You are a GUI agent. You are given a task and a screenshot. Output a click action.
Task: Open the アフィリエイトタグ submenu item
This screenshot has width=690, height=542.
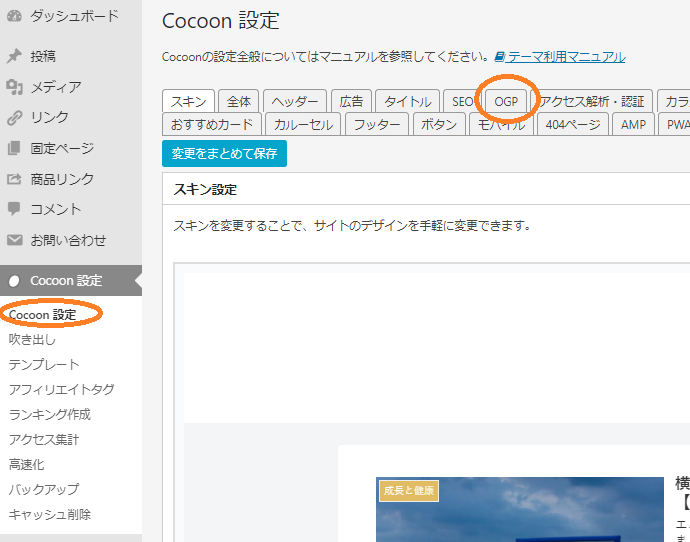click(x=62, y=389)
